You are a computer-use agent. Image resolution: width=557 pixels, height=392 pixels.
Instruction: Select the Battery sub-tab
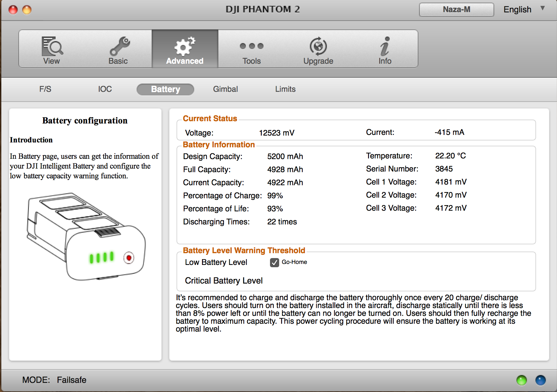tap(165, 89)
